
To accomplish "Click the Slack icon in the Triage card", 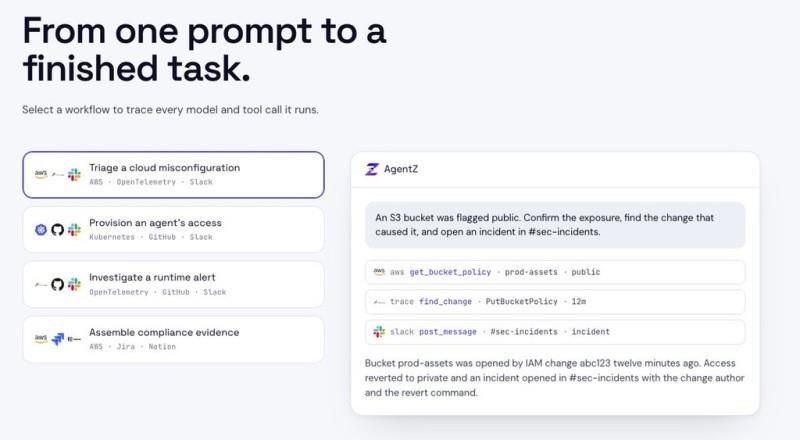I will click(74, 175).
